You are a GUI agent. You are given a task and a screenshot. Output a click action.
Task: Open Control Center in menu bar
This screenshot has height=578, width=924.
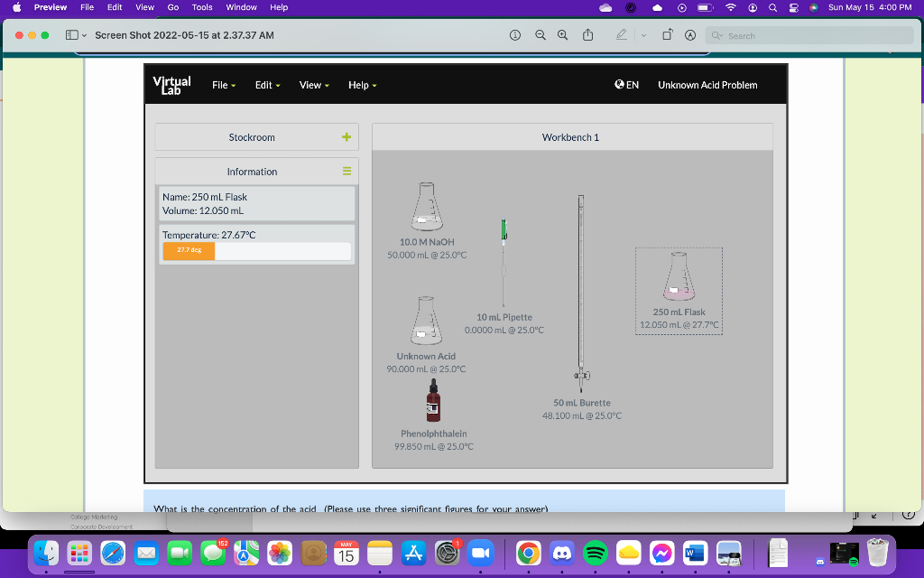[794, 7]
